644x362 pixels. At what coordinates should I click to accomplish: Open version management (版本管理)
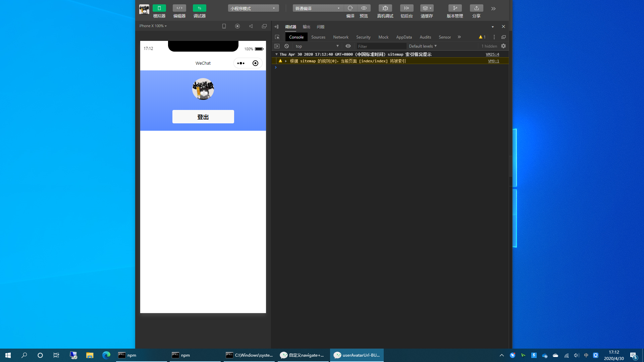(x=455, y=8)
